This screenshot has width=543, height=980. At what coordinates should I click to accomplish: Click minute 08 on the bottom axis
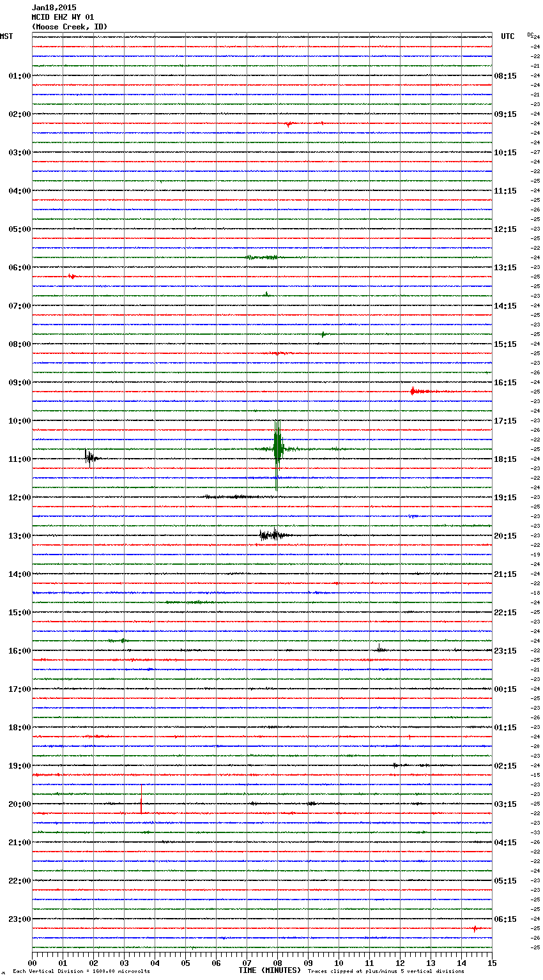pos(277,963)
